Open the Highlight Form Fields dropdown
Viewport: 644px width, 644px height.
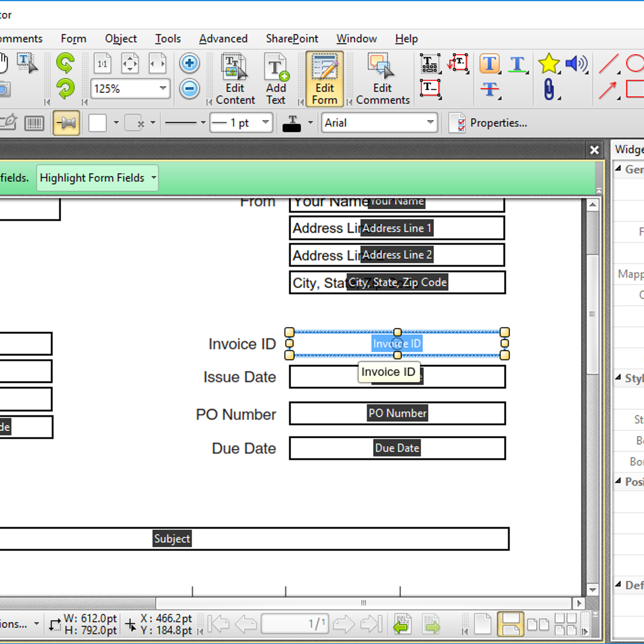(x=153, y=178)
